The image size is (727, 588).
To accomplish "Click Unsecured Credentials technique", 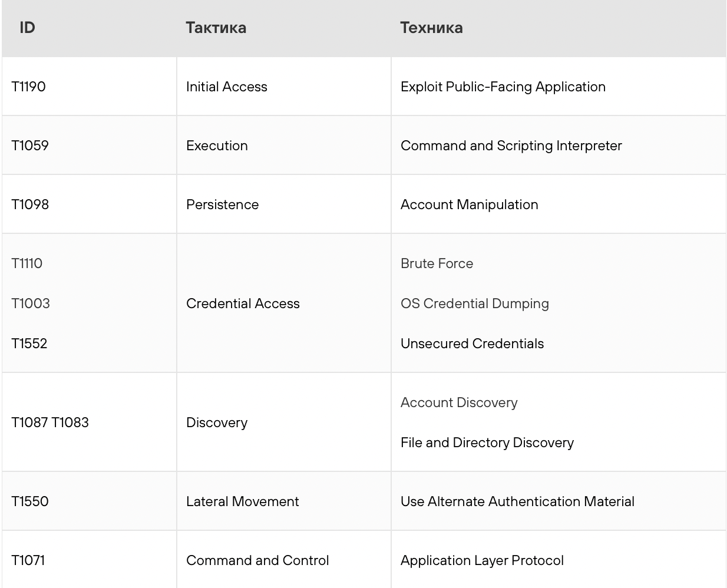I will (472, 343).
